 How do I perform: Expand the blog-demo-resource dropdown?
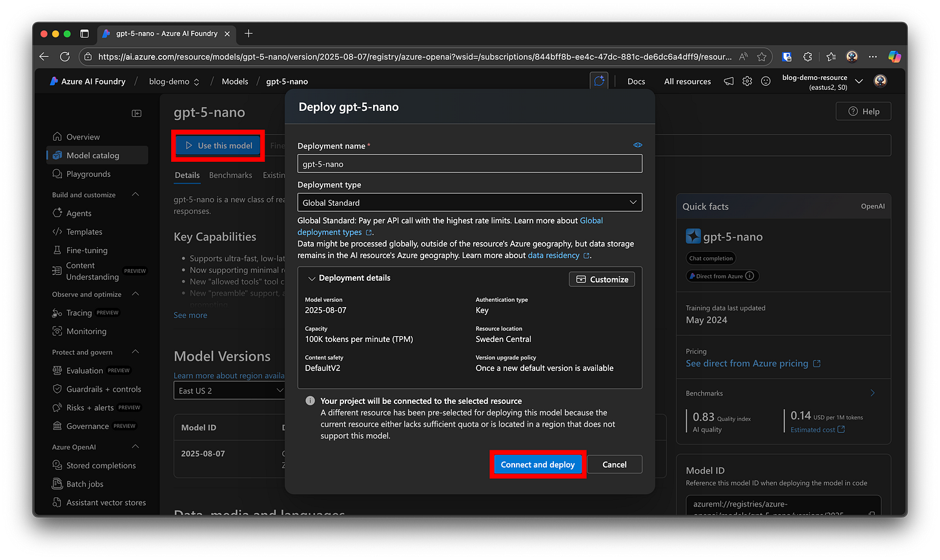(x=859, y=81)
